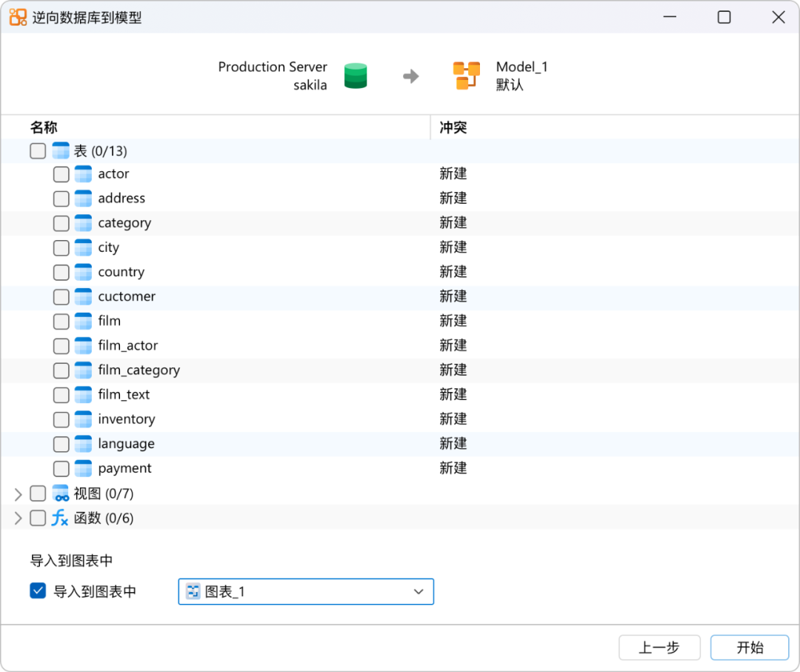Click the 开始 button to start
The image size is (800, 672).
(750, 647)
